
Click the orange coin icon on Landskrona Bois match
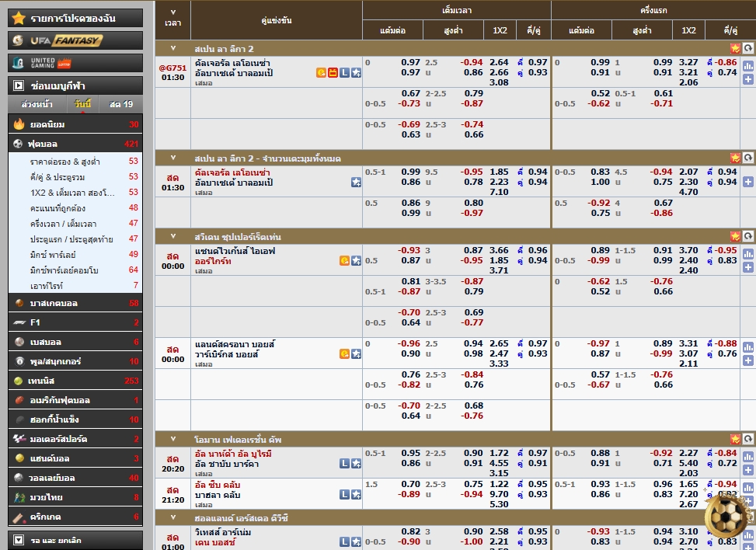[344, 354]
